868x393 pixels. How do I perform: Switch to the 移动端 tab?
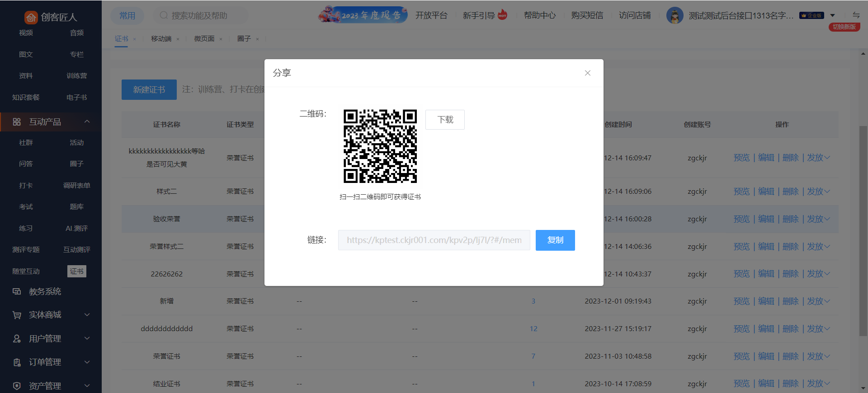pos(161,39)
